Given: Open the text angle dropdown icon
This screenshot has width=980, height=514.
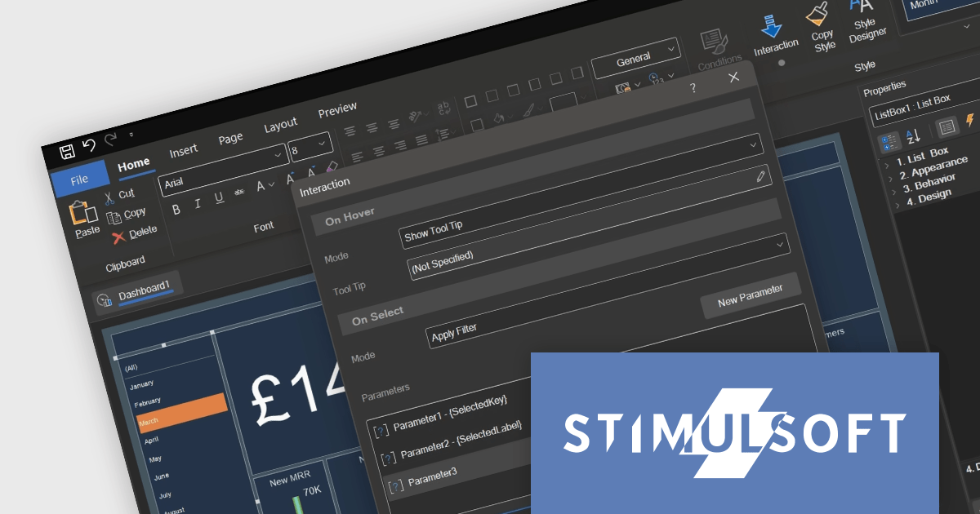Looking at the screenshot, I should pos(417,115).
